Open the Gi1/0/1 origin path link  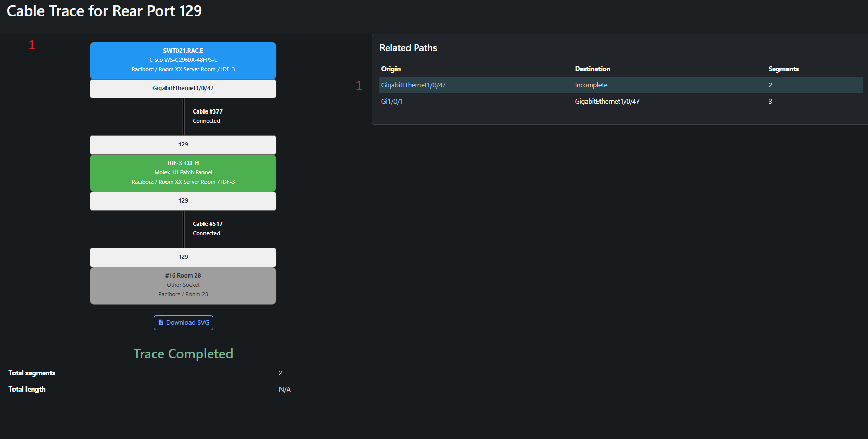392,102
